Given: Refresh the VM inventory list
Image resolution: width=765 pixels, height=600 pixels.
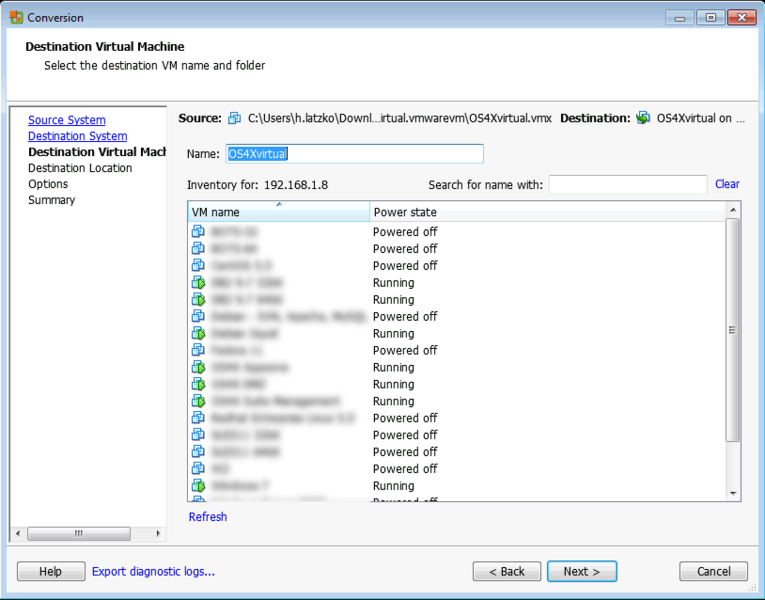Looking at the screenshot, I should point(208,517).
